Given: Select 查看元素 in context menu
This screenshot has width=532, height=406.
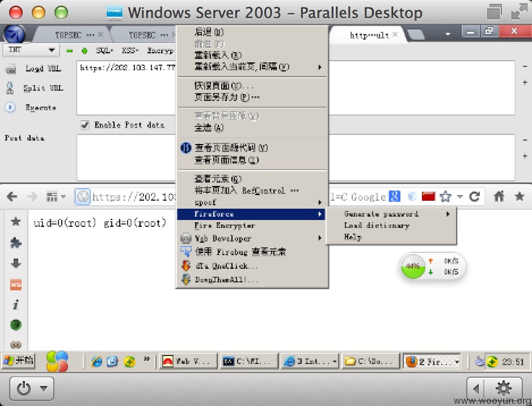Looking at the screenshot, I should tap(252, 179).
